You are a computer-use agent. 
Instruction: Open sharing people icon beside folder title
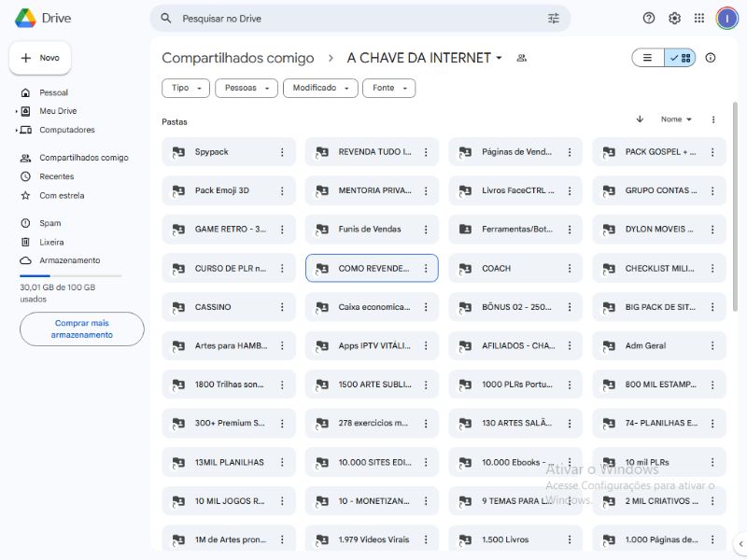(522, 58)
